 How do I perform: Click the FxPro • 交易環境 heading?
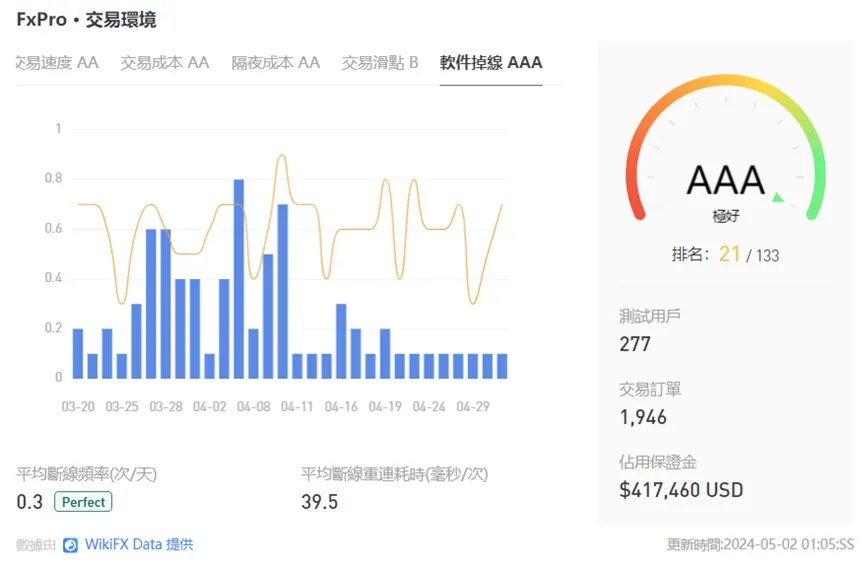coord(87,20)
